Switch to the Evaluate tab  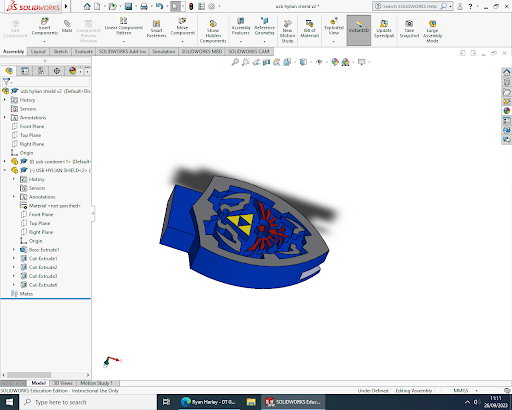coord(83,52)
